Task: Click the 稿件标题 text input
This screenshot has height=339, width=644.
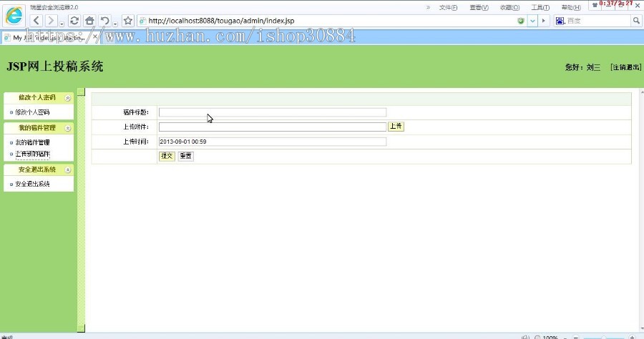Action: click(273, 112)
